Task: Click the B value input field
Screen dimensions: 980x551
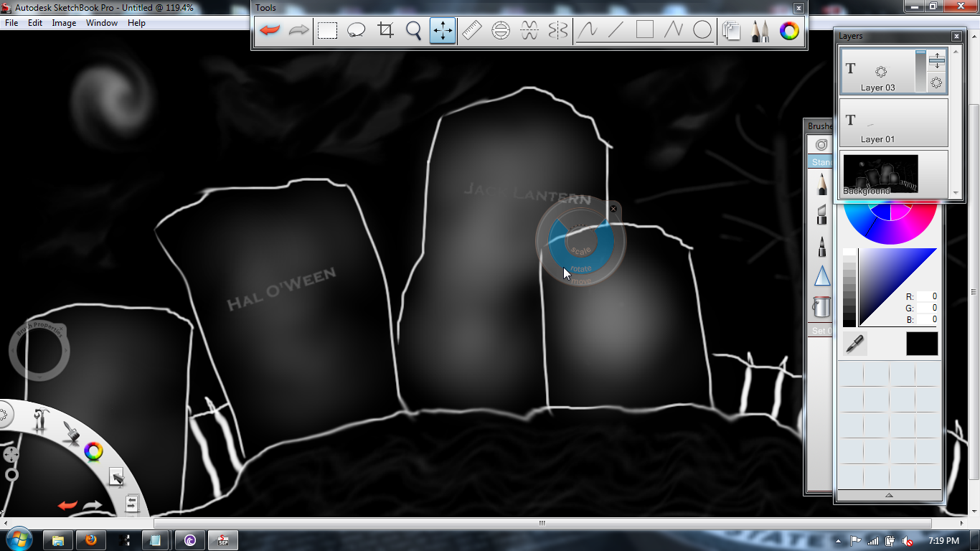Action: coord(928,319)
